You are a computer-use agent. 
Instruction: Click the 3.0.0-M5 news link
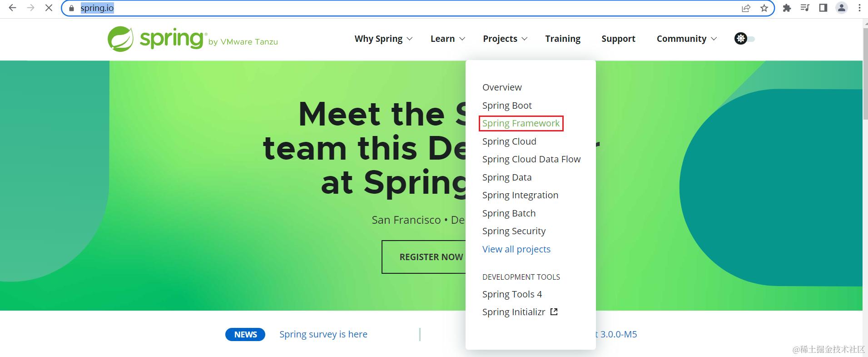click(616, 334)
